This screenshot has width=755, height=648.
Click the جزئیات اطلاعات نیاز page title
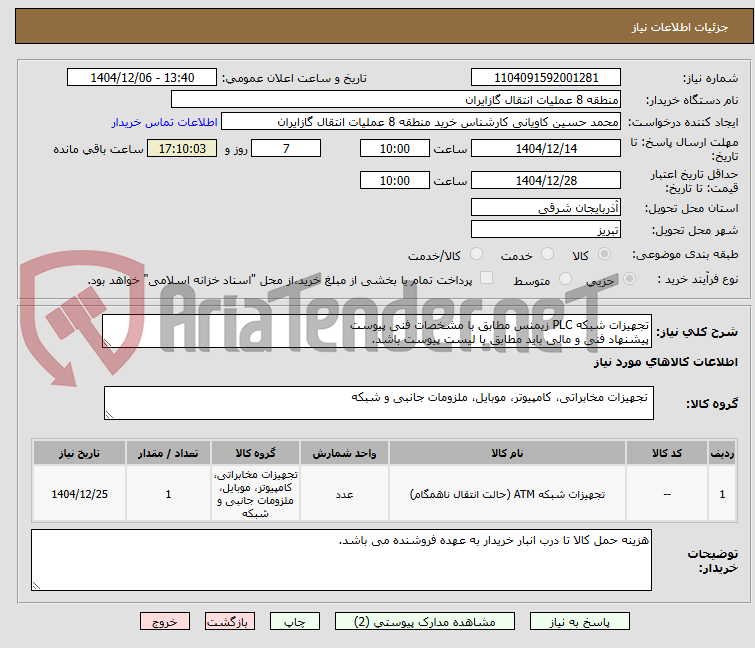[680, 27]
